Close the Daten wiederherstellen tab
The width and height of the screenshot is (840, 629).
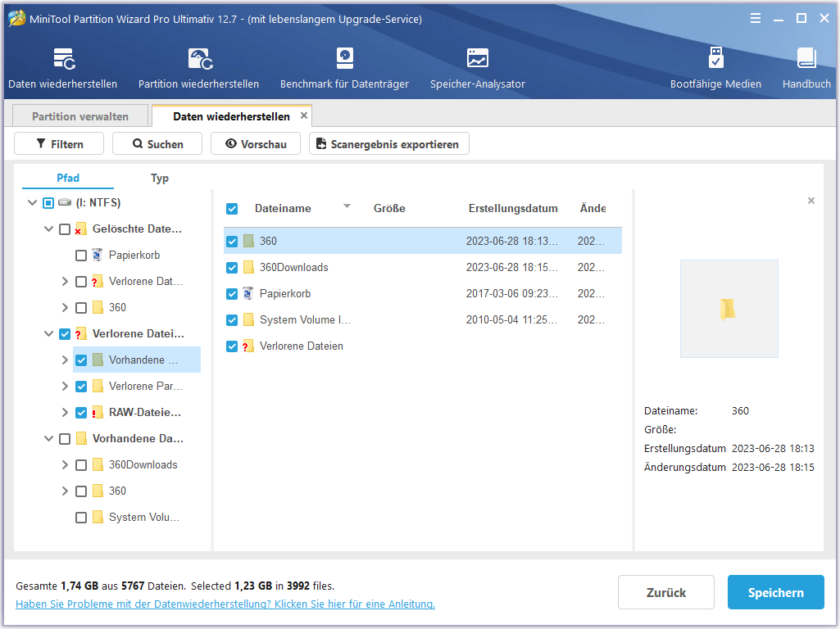click(x=304, y=115)
